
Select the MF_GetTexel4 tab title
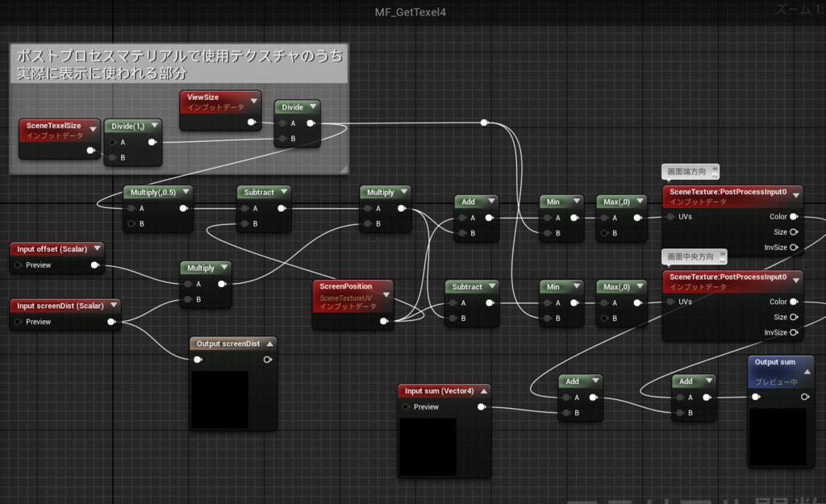coord(411,12)
